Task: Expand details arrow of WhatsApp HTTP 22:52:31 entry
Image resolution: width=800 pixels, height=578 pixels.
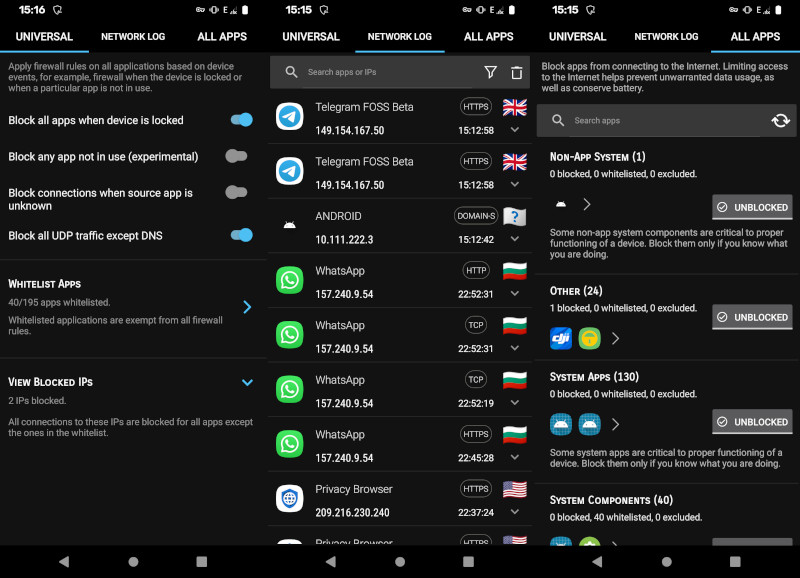Action: click(x=515, y=293)
